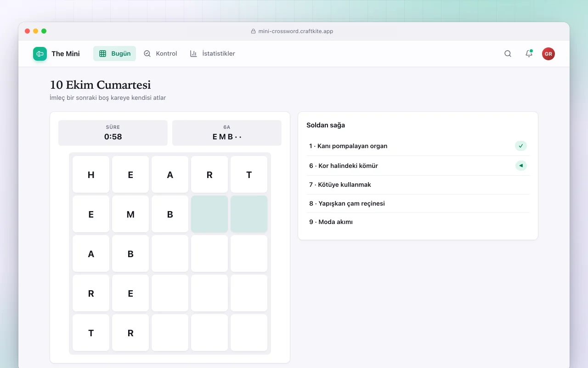Click the arrow badge on clue 6

[521, 166]
